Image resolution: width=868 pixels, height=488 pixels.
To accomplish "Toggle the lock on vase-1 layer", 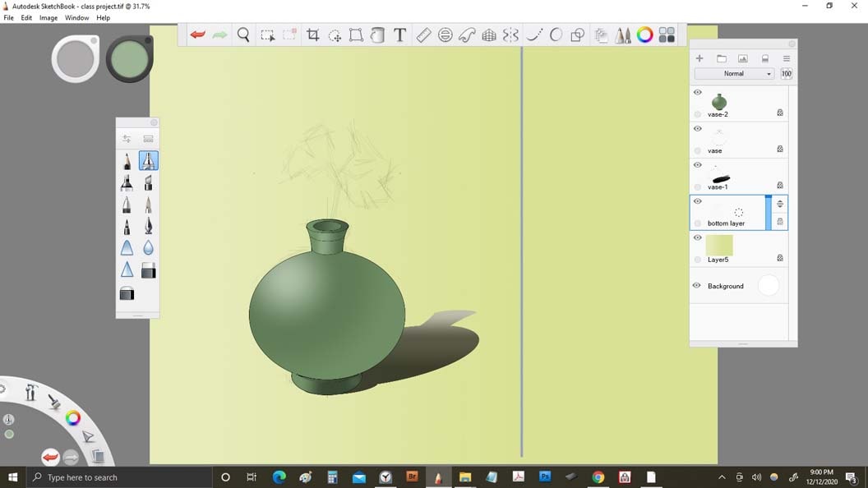I will [x=780, y=186].
